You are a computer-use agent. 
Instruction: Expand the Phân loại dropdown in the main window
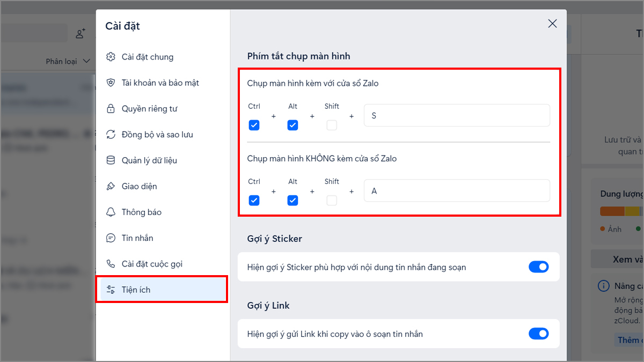[x=68, y=61]
